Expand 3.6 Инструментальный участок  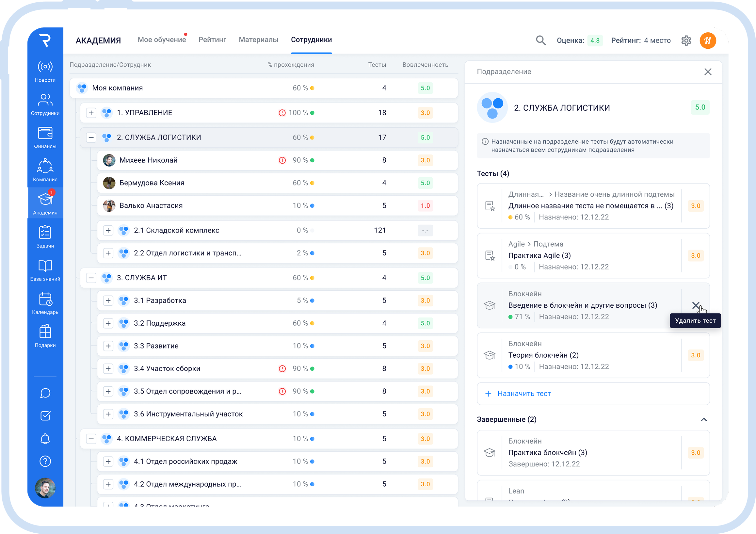click(108, 414)
